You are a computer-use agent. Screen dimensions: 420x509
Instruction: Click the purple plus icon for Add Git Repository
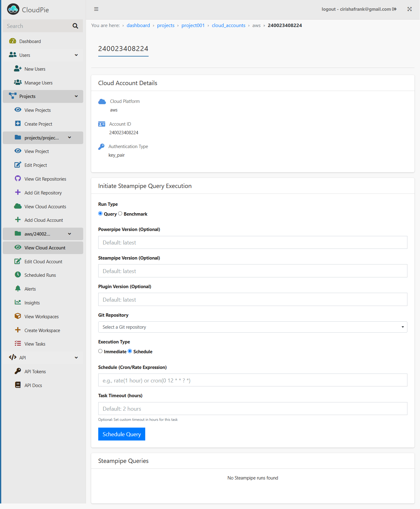[x=18, y=192]
